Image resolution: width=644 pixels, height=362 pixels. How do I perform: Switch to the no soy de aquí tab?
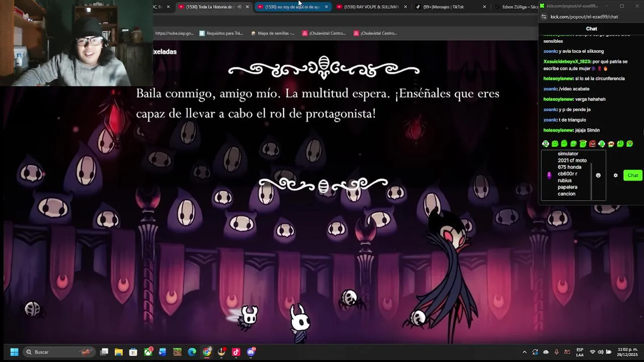(x=292, y=7)
